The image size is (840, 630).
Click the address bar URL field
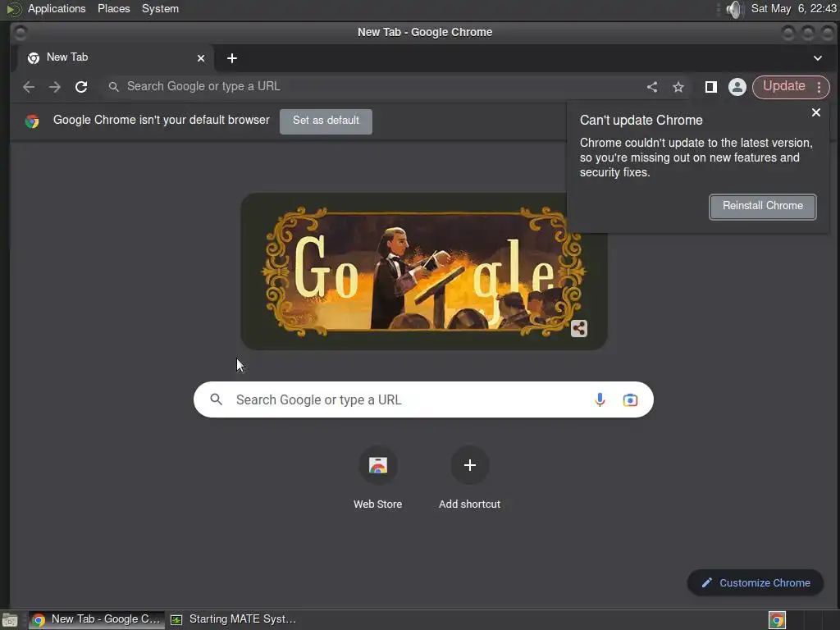[x=375, y=87]
